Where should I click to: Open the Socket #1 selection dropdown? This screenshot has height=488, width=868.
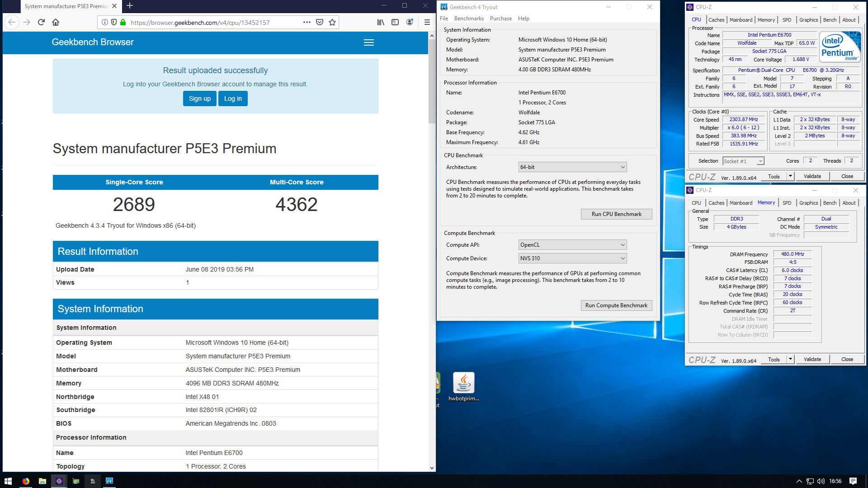coord(743,161)
